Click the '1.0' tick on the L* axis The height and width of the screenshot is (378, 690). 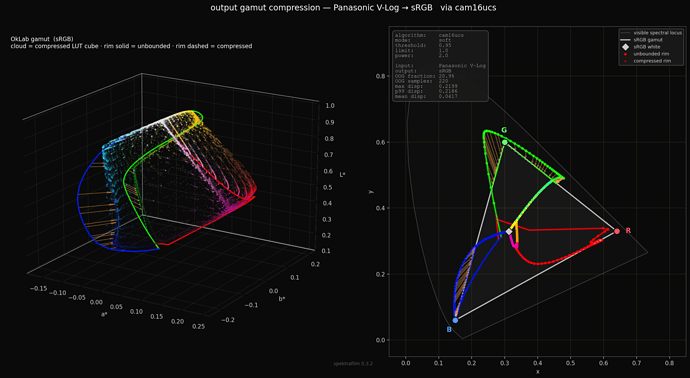[x=330, y=106]
